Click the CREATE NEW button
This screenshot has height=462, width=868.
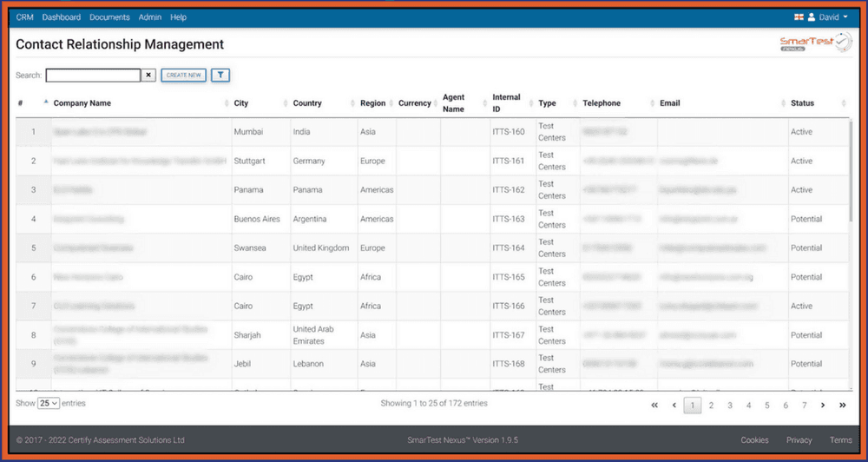point(183,76)
